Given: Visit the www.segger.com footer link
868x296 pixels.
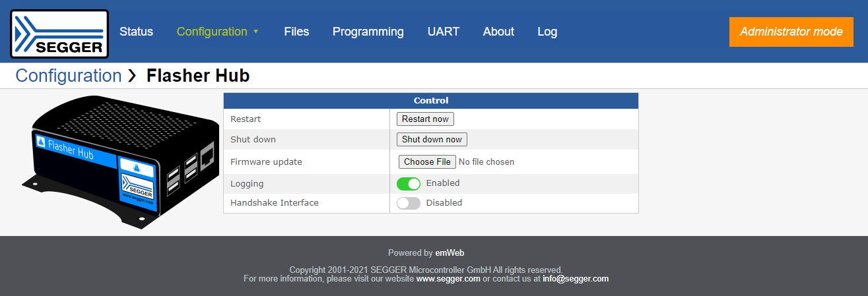Looking at the screenshot, I should (448, 279).
